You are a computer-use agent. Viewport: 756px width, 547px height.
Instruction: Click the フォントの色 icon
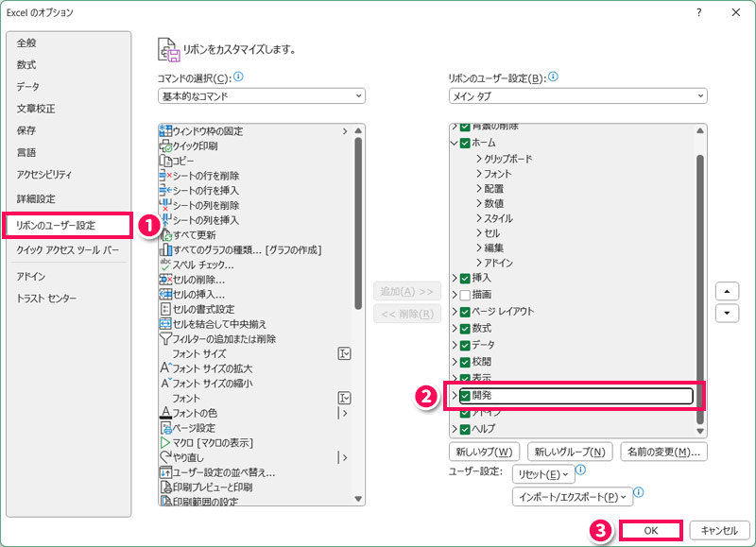pyautogui.click(x=165, y=413)
